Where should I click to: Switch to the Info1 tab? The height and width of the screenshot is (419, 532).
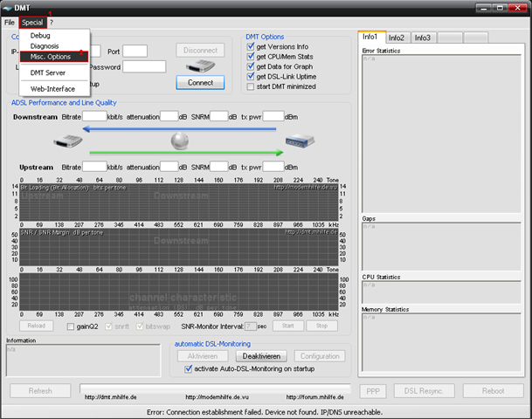point(371,37)
